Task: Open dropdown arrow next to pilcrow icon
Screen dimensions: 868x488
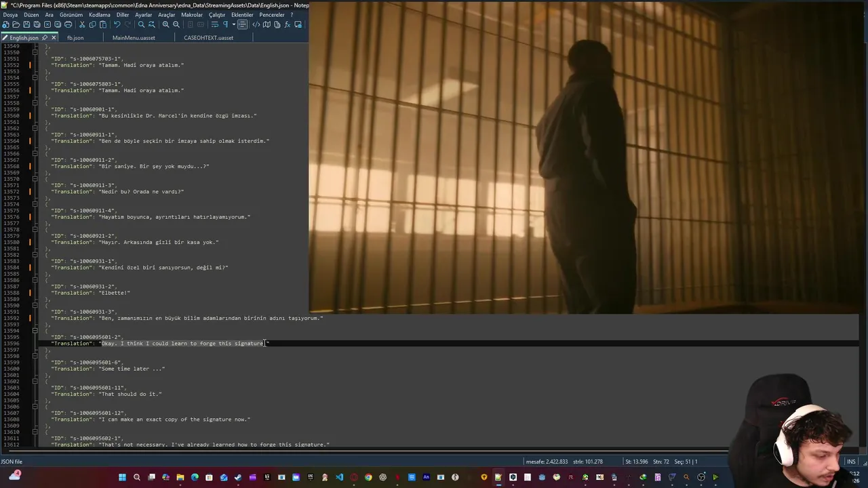Action: pyautogui.click(x=234, y=24)
